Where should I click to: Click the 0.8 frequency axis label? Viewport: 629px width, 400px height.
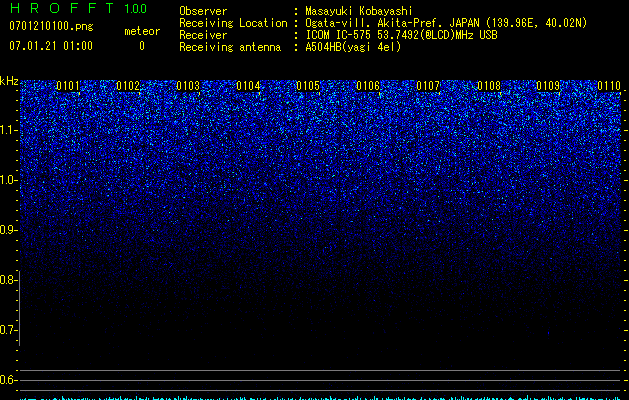[x=8, y=280]
